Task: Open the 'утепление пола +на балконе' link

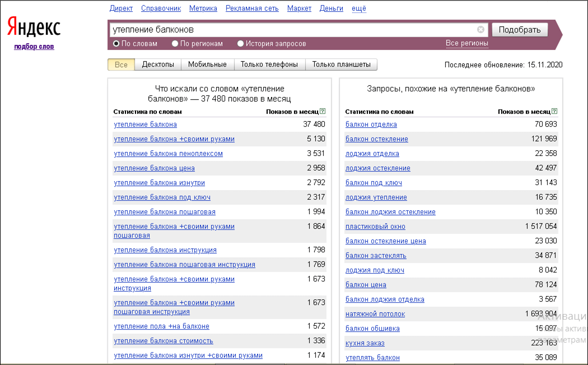Action: (x=161, y=326)
